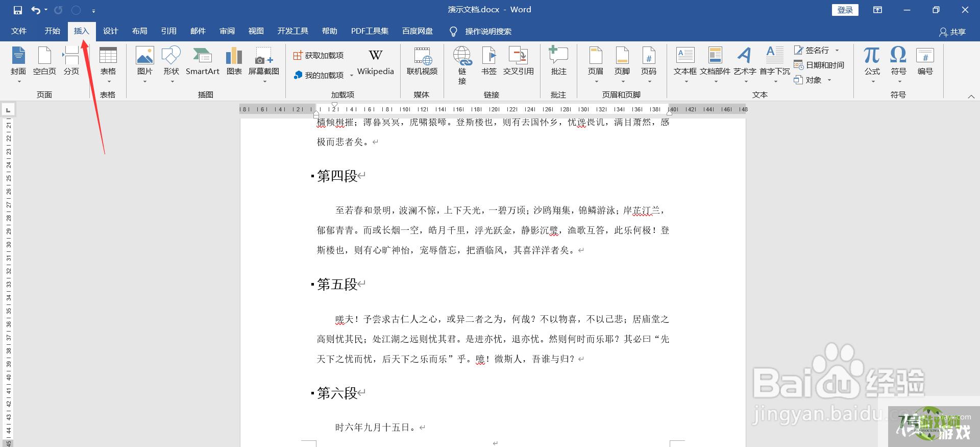This screenshot has height=447, width=980.
Task: Click the 第五段 heading text
Action: point(337,285)
